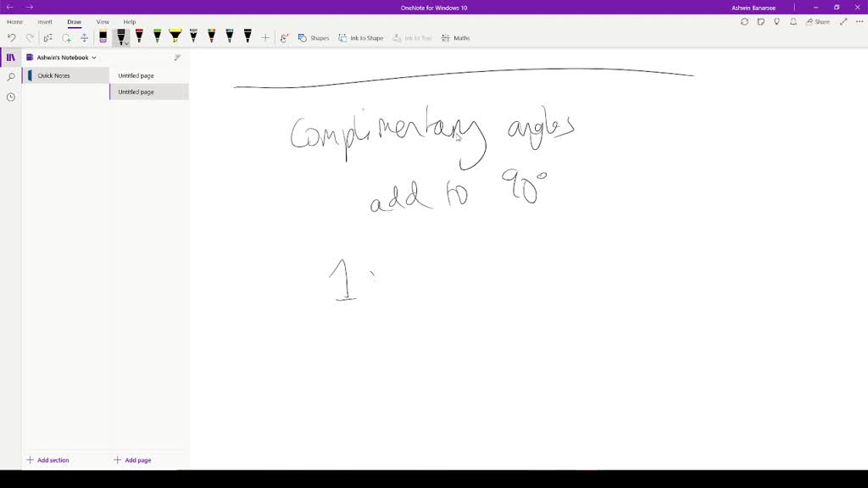868x488 pixels.
Task: Open the Shapes tool
Action: (x=314, y=37)
